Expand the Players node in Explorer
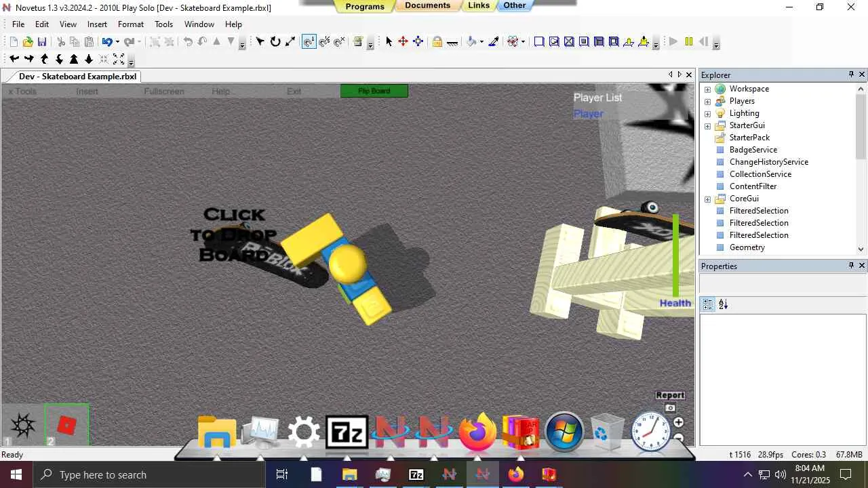Screen dimensions: 868x488 point(707,101)
